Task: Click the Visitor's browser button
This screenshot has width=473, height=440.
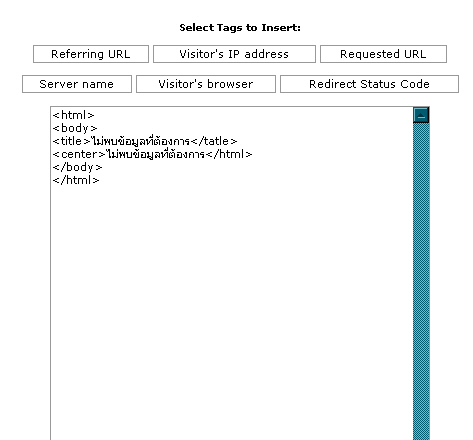Action: pos(206,84)
